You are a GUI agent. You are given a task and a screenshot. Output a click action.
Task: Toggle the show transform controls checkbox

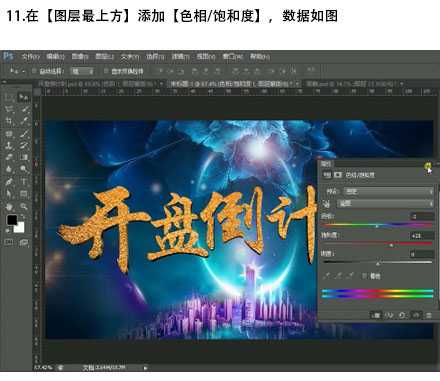(106, 71)
